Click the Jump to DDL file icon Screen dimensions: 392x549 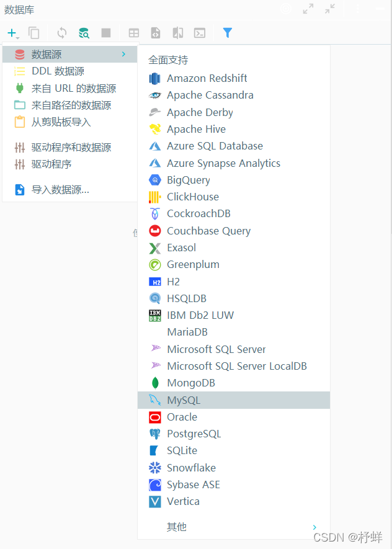[156, 33]
